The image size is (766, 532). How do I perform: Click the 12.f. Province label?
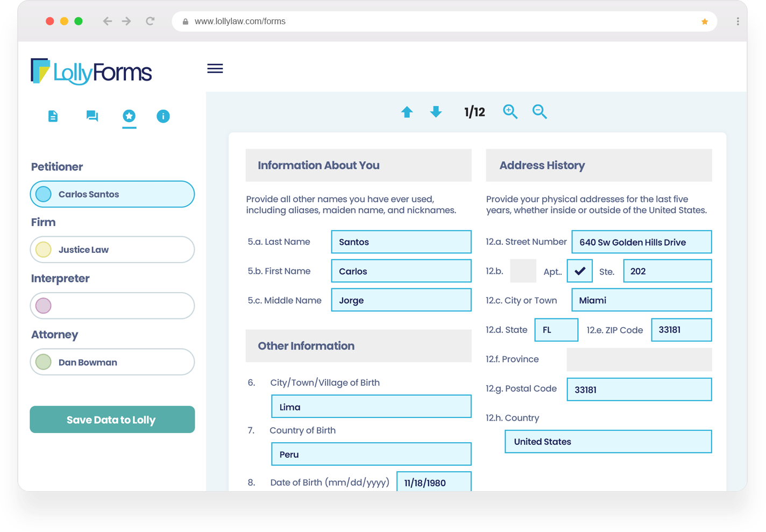(512, 359)
